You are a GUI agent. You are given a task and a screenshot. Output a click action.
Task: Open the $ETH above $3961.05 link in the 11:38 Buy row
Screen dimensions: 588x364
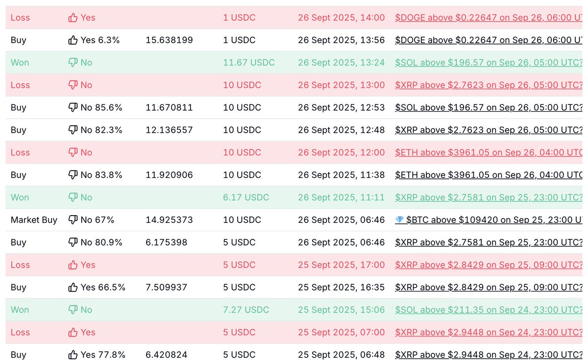point(489,175)
